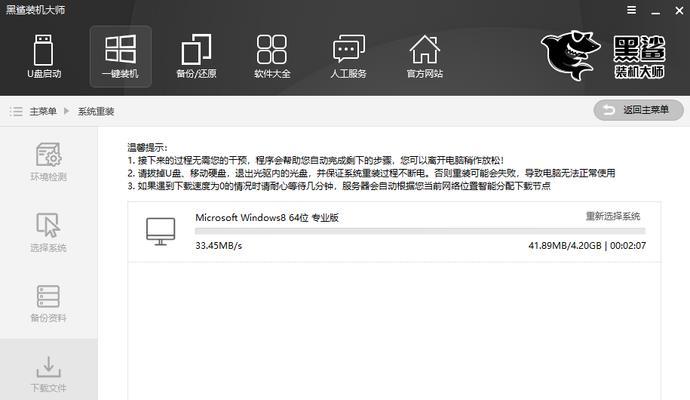Open the 软件大全 software collection
Screen dimensions: 690x400
coord(272,56)
